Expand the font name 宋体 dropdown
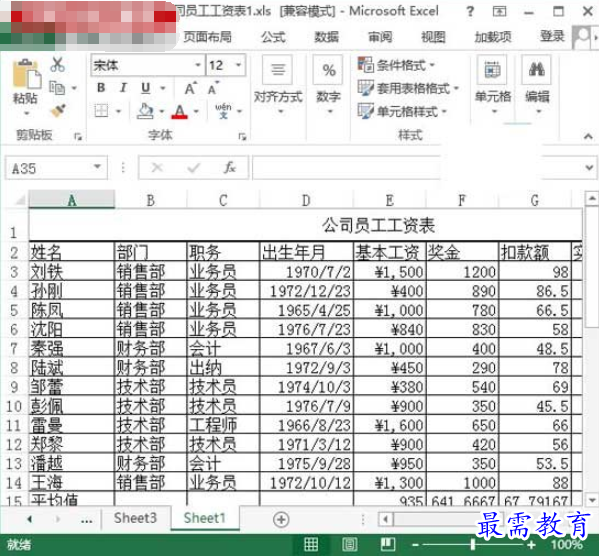The height and width of the screenshot is (556, 599). click(x=198, y=65)
